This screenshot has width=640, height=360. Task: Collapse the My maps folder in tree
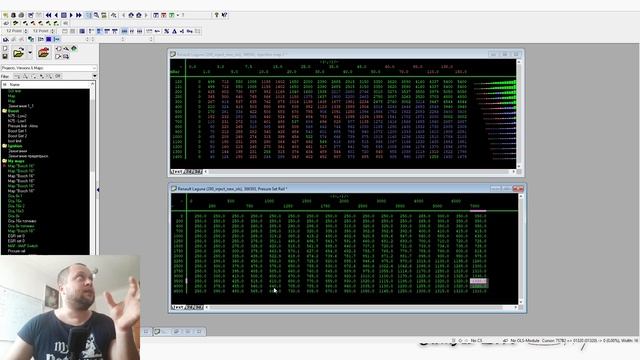(x=4, y=161)
